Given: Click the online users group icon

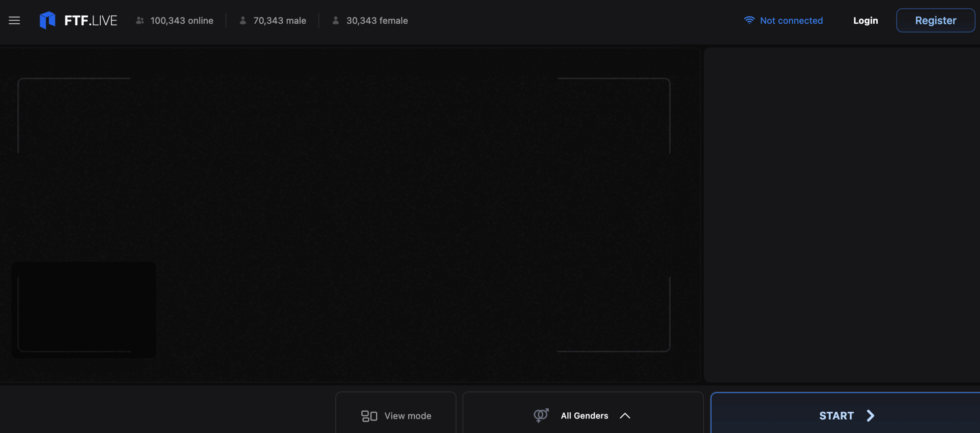Looking at the screenshot, I should [x=140, y=20].
